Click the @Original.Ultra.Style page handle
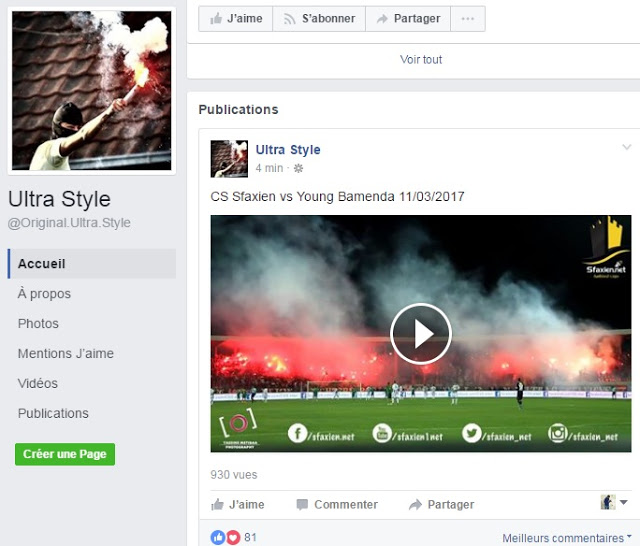 (x=69, y=223)
